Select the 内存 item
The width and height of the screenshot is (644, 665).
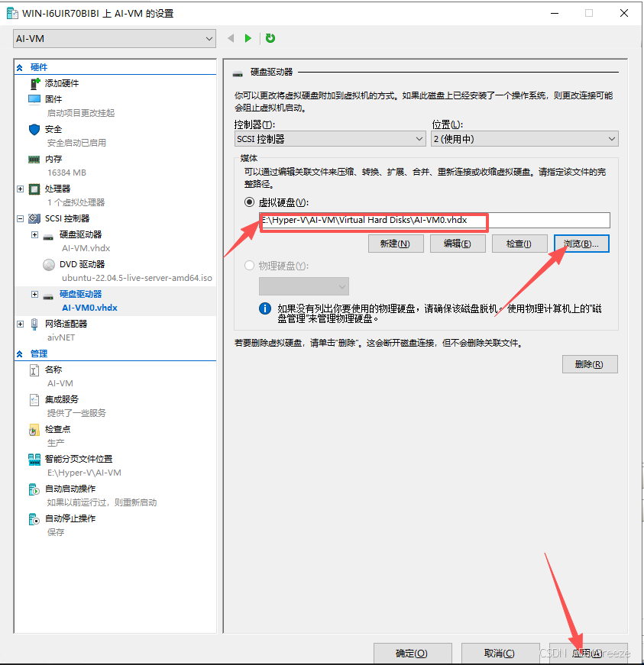click(x=53, y=159)
